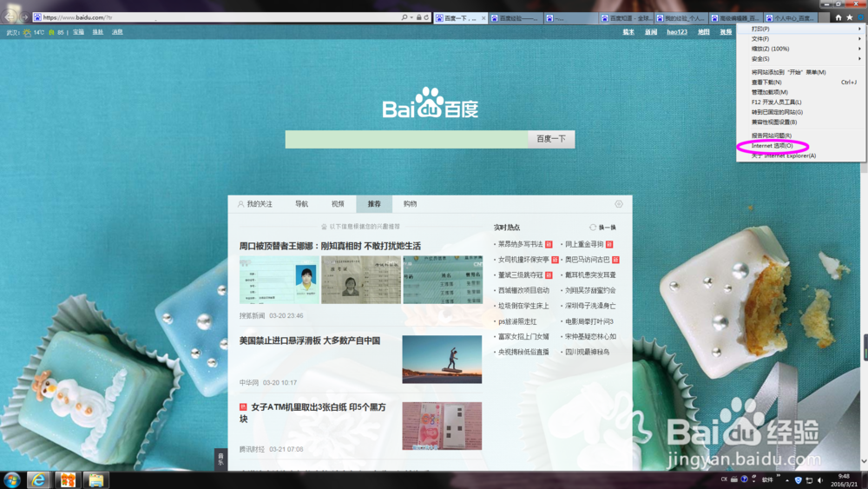868x489 pixels.
Task: Open Internet 选项(O) from the menu
Action: (801, 146)
